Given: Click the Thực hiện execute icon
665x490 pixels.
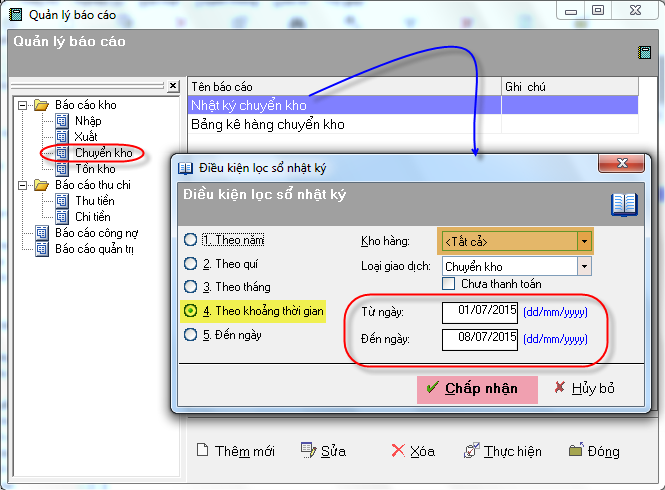Looking at the screenshot, I should pos(471,451).
